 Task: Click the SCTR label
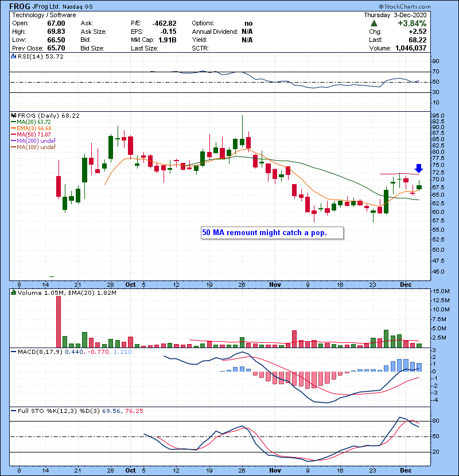pos(200,48)
